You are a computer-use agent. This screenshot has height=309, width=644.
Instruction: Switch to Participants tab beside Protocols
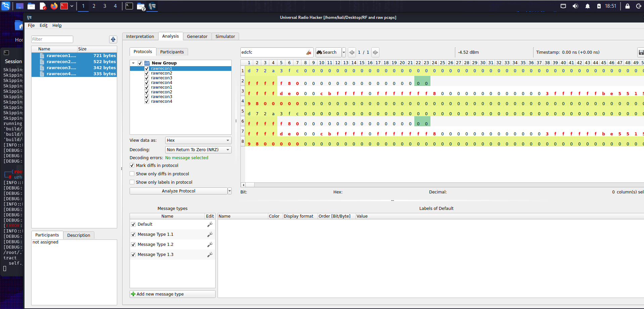click(x=172, y=52)
